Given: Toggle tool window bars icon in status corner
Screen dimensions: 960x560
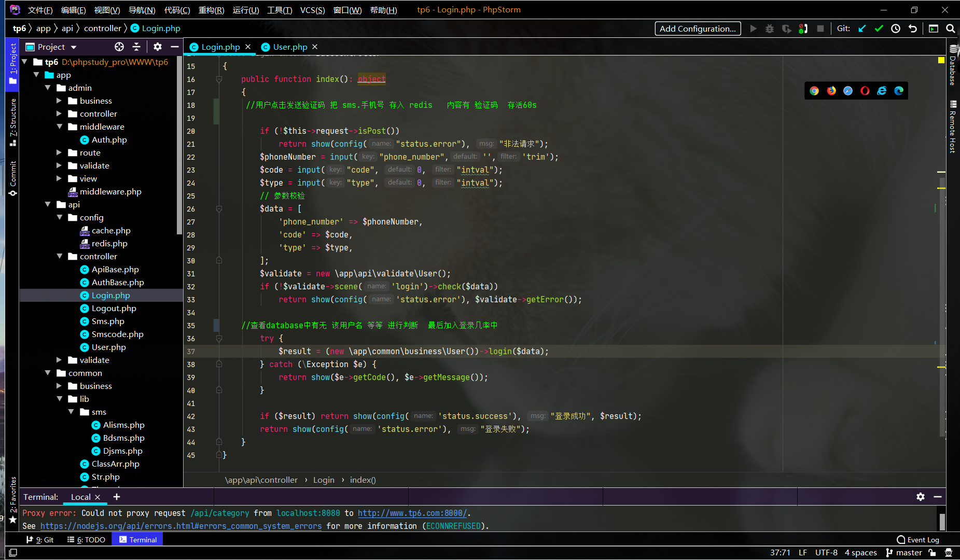Looking at the screenshot, I should (13, 553).
